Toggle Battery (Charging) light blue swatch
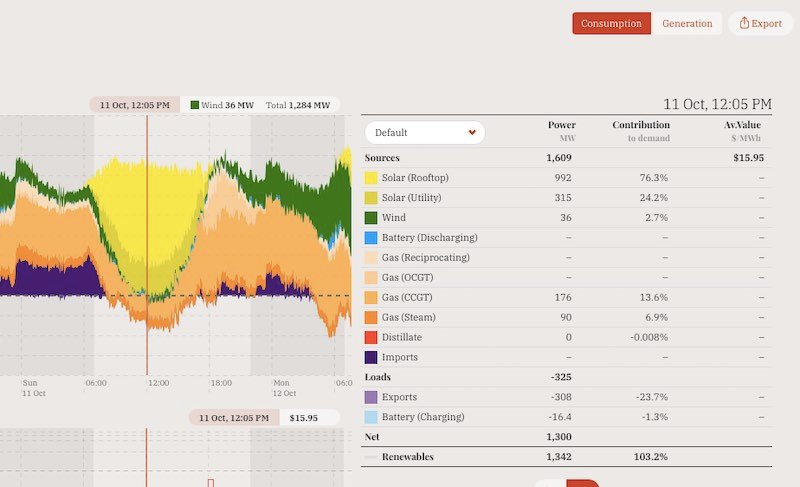Viewport: 800px width, 487px height. tap(371, 417)
